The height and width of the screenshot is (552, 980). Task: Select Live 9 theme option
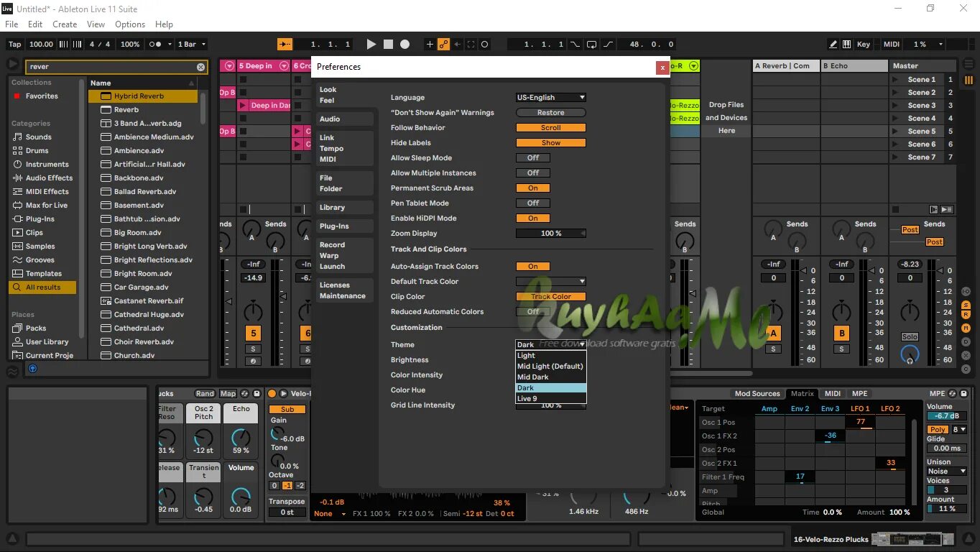[551, 399]
